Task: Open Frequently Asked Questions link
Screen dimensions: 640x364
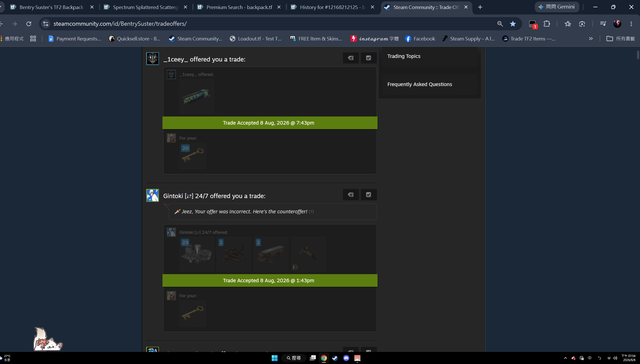Action: (x=420, y=84)
